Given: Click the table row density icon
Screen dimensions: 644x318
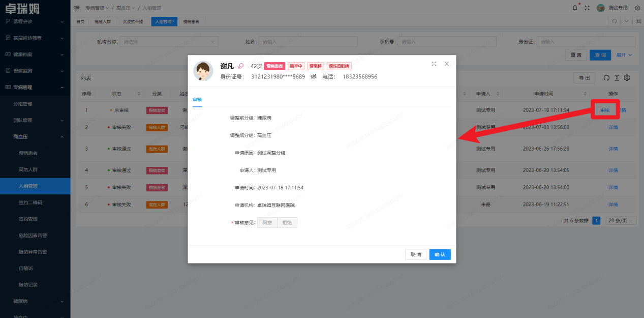Looking at the screenshot, I should click(x=617, y=78).
